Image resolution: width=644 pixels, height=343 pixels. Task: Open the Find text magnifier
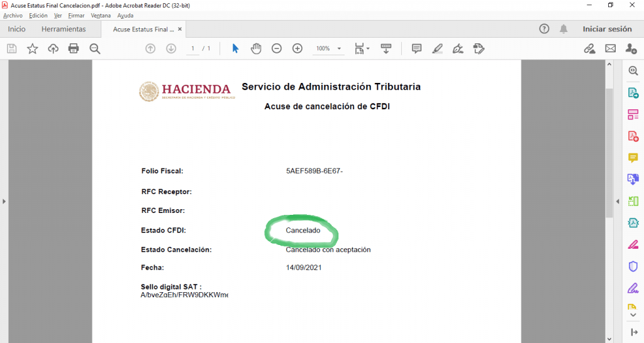tap(95, 49)
